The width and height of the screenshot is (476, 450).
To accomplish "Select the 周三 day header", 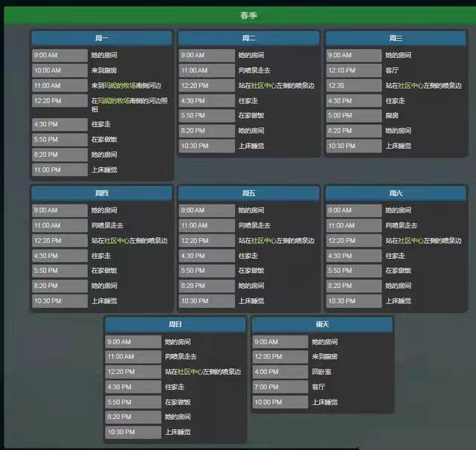I will [396, 38].
